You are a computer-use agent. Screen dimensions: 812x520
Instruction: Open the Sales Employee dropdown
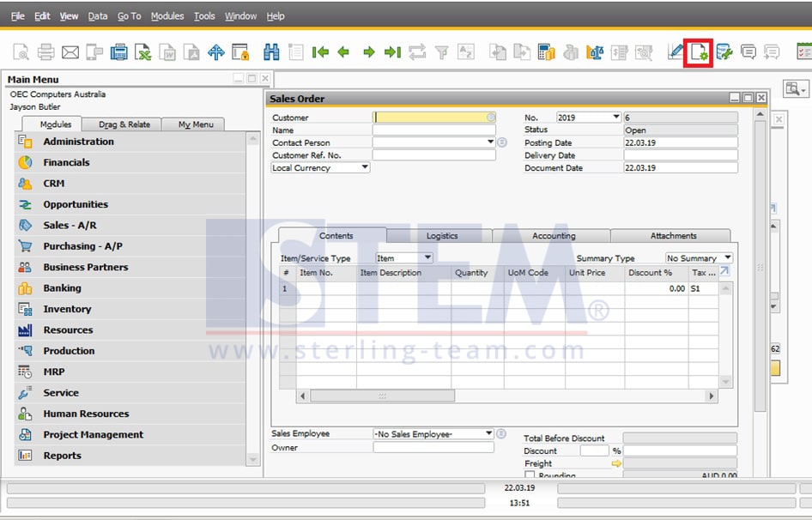point(488,433)
